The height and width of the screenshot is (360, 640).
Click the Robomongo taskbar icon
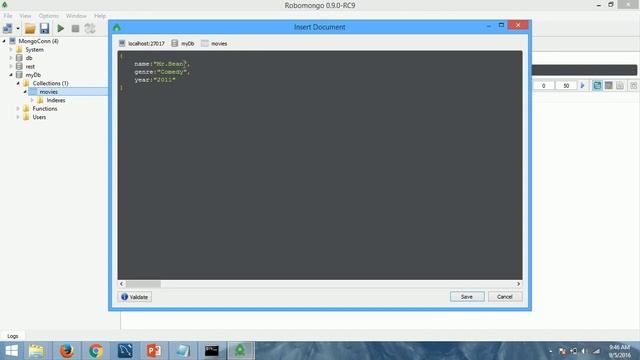tap(240, 351)
